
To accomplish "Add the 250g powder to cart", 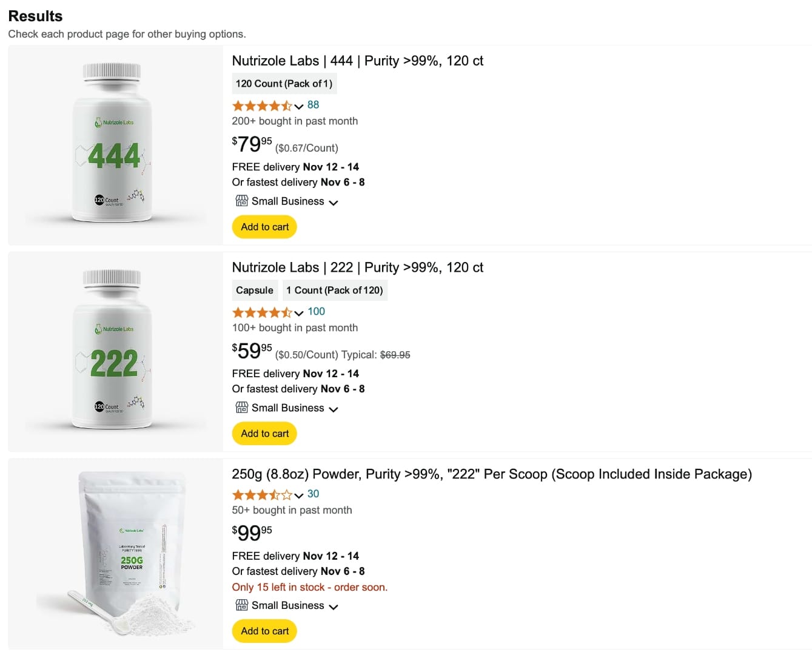I will [x=264, y=631].
